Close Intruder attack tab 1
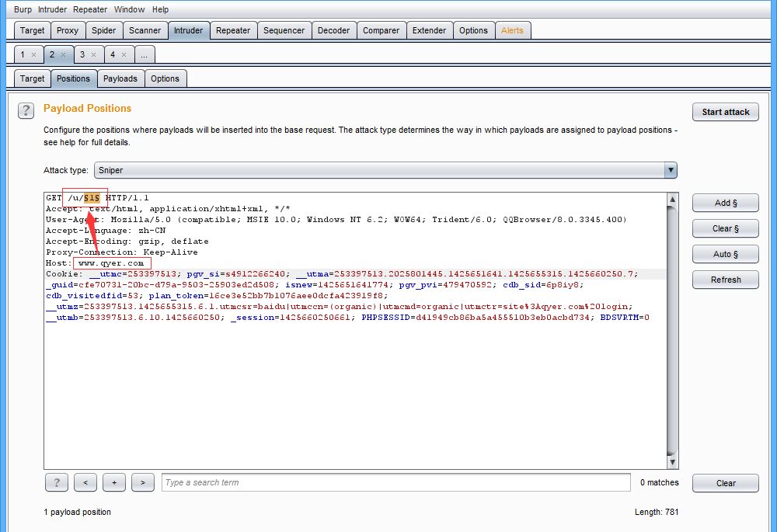This screenshot has height=532, width=777. click(33, 55)
